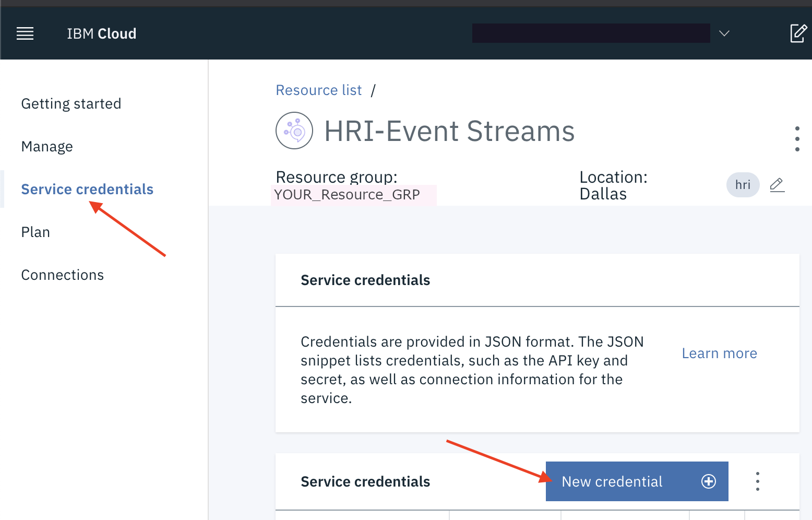The width and height of the screenshot is (812, 520).
Task: Open the Manage sidebar item
Action: pos(47,147)
